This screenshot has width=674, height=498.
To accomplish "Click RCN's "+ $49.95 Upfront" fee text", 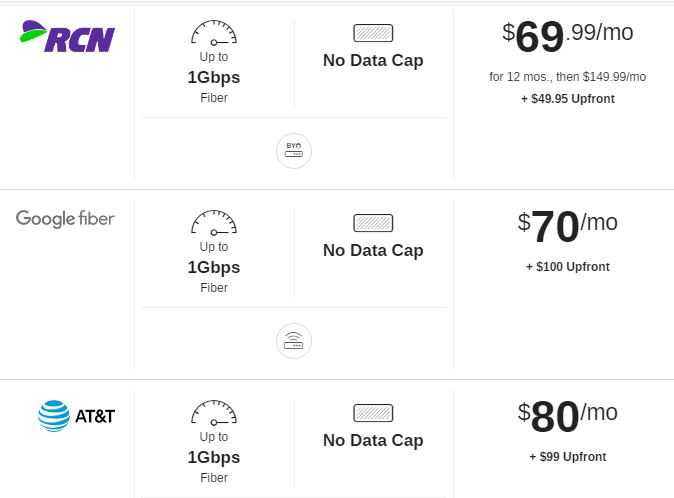I will pyautogui.click(x=568, y=99).
